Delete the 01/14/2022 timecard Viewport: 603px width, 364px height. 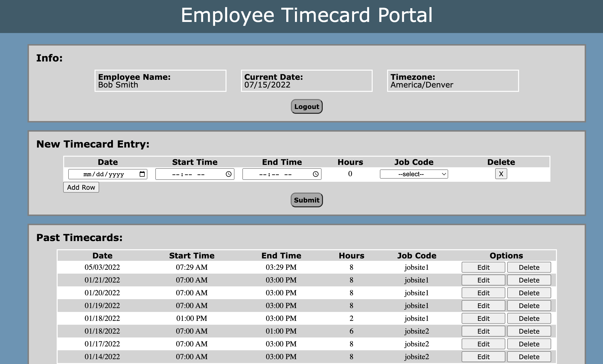[x=529, y=357]
